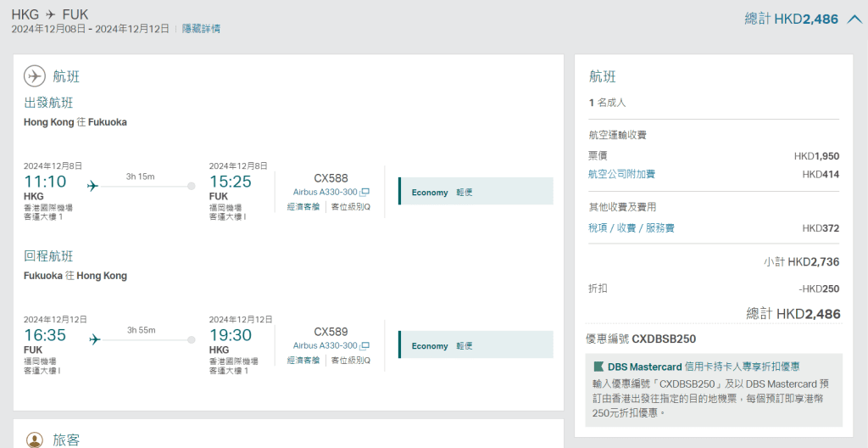
Task: Click the CX589 flight number
Action: tap(331, 332)
